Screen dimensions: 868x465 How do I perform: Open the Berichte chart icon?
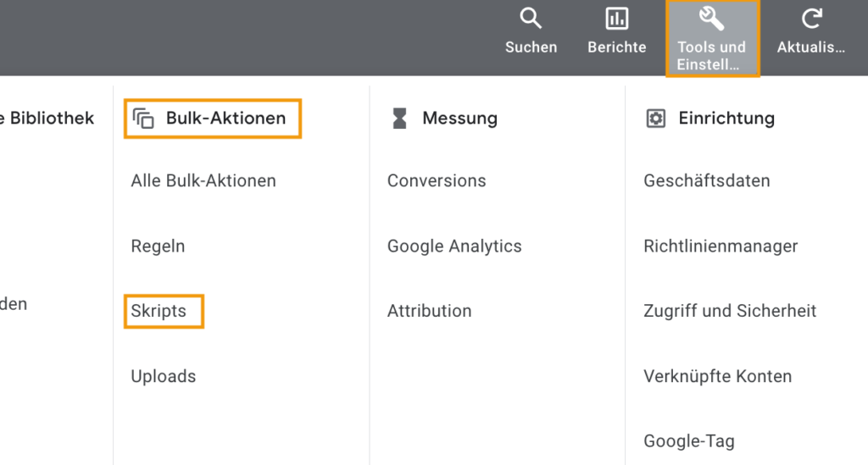click(x=617, y=19)
